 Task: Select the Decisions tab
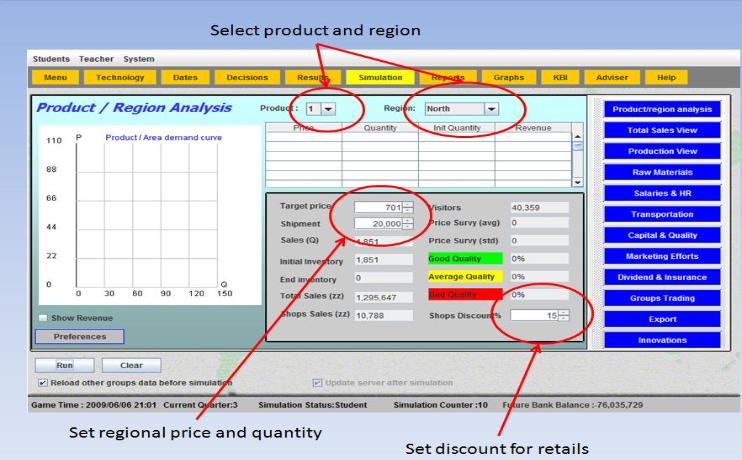(x=249, y=77)
